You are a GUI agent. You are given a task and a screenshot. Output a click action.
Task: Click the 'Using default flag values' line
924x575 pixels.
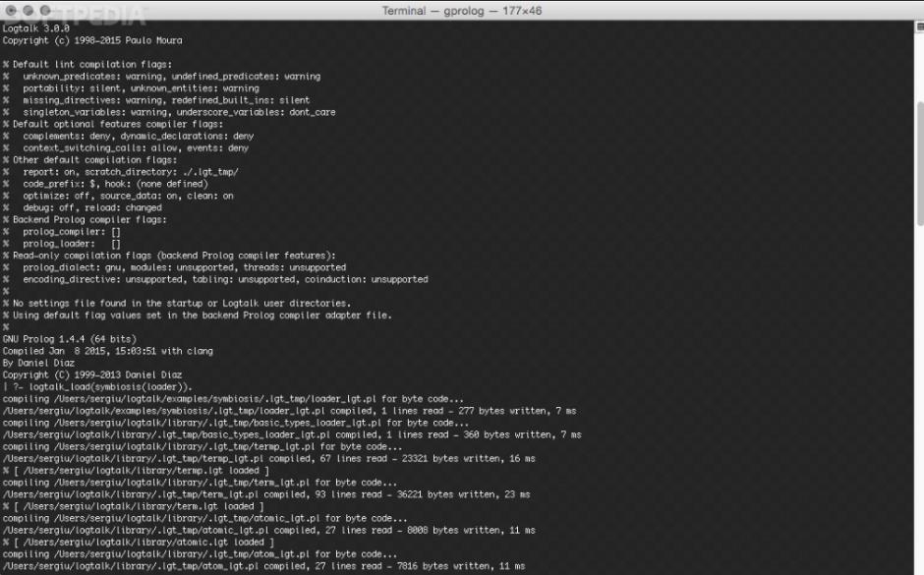point(198,316)
